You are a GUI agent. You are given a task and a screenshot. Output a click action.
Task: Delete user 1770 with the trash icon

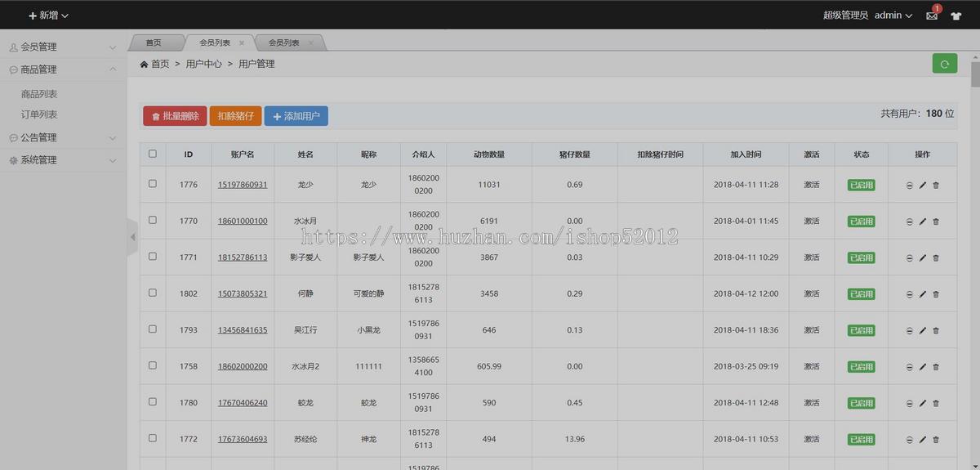(936, 222)
